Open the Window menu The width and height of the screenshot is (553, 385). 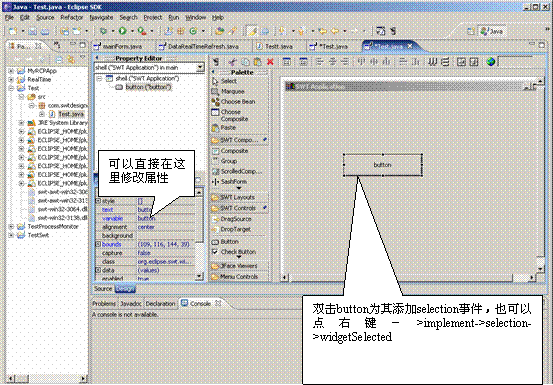click(195, 18)
